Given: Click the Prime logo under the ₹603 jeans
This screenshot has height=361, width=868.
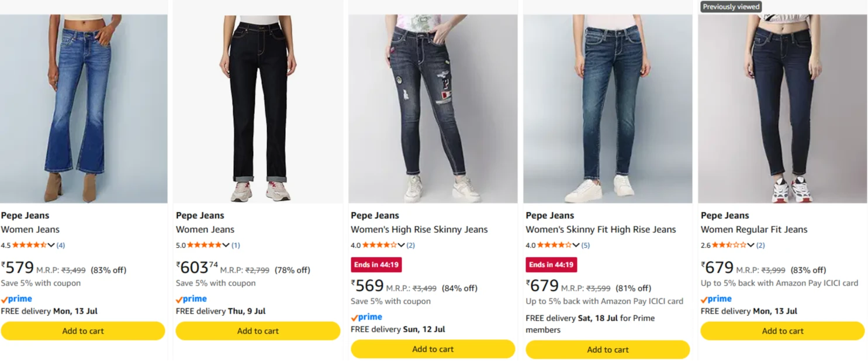Looking at the screenshot, I should (x=191, y=299).
